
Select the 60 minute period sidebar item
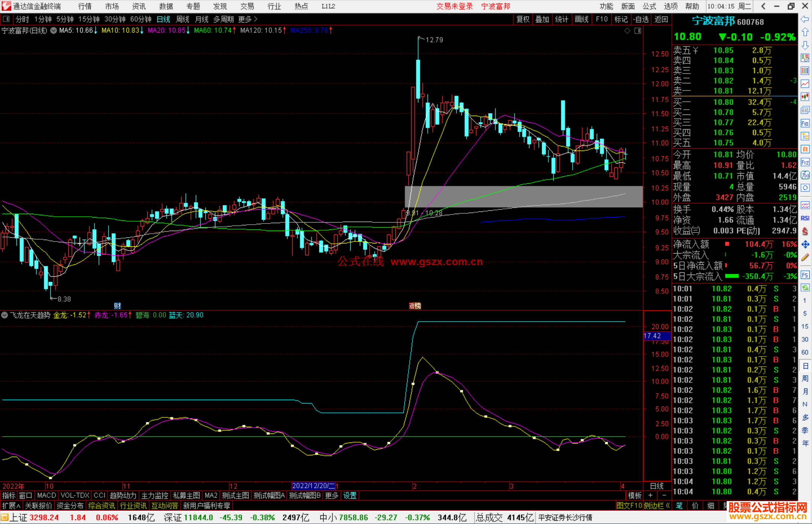[x=805, y=352]
